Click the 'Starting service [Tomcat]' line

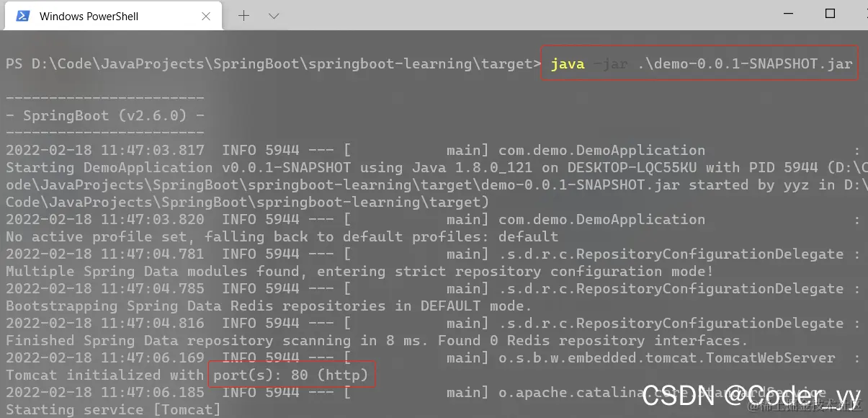click(113, 409)
